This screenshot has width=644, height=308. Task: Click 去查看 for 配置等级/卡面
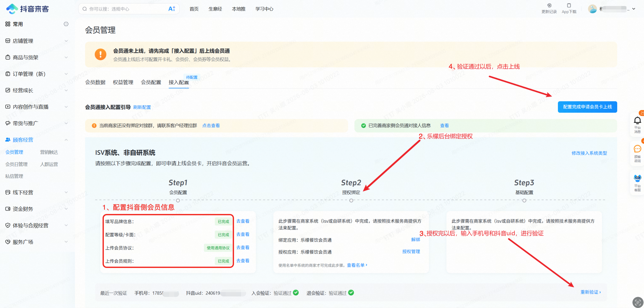coord(243,235)
